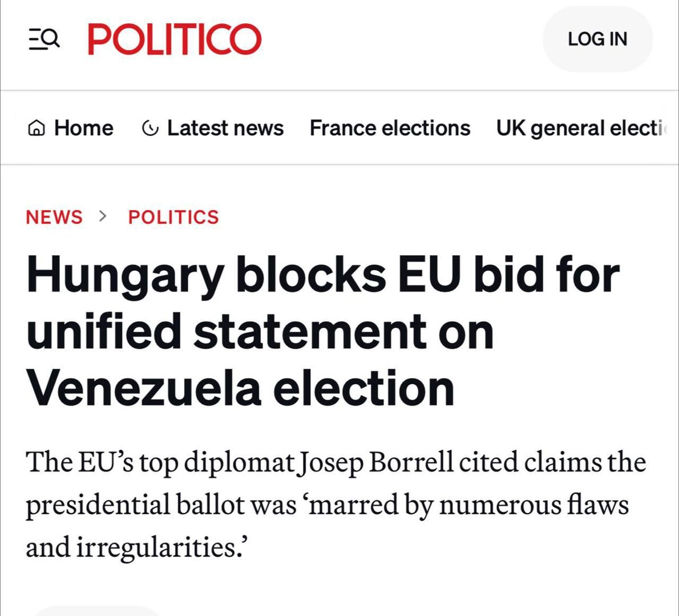
Task: Click the quoted phrase "marred by numerous flaws"
Action: (469, 505)
